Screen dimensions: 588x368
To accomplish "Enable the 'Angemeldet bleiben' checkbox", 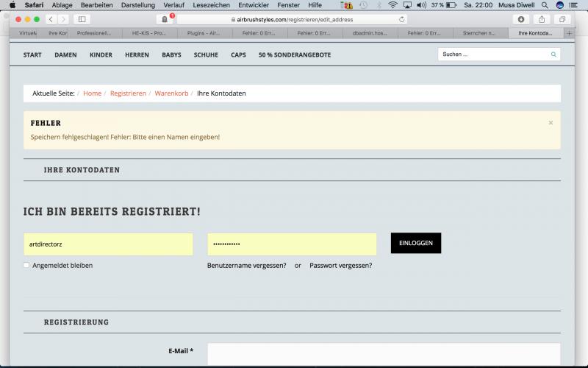I will pos(26,265).
